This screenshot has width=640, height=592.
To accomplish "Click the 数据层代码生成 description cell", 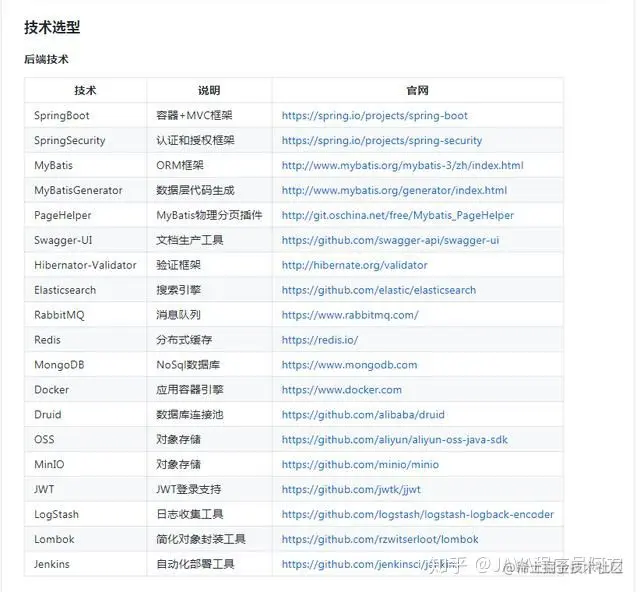I will point(209,190).
